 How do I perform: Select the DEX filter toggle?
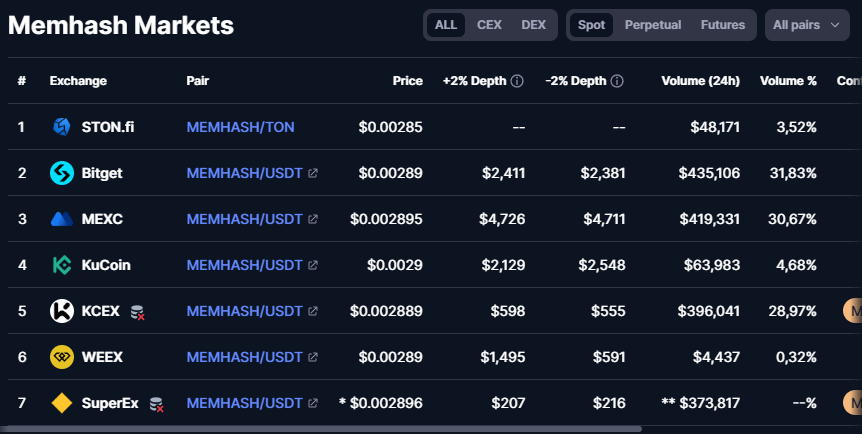pyautogui.click(x=533, y=25)
